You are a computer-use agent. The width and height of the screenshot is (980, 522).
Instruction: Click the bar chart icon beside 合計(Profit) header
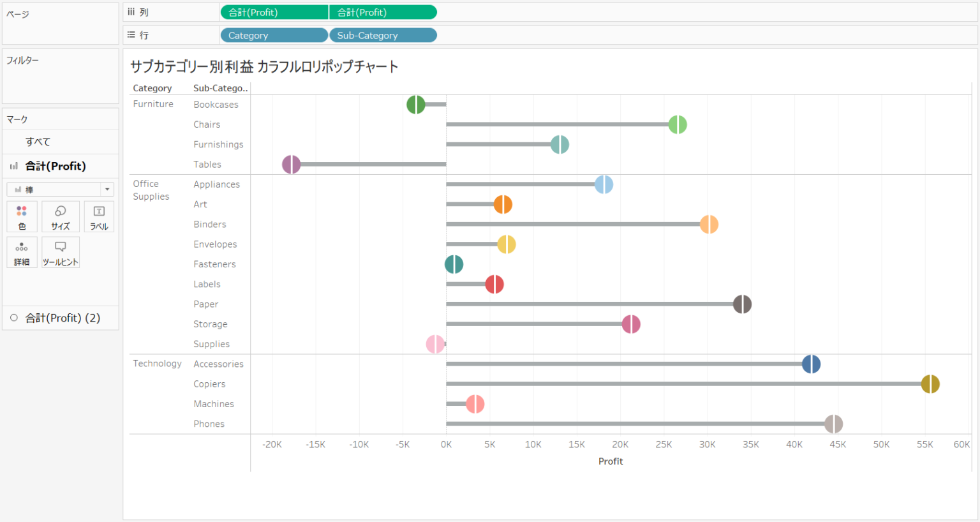click(x=13, y=166)
